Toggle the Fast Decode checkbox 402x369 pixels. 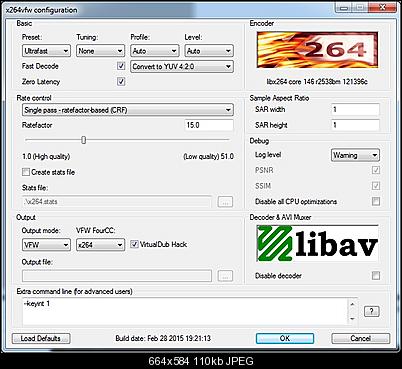[121, 66]
